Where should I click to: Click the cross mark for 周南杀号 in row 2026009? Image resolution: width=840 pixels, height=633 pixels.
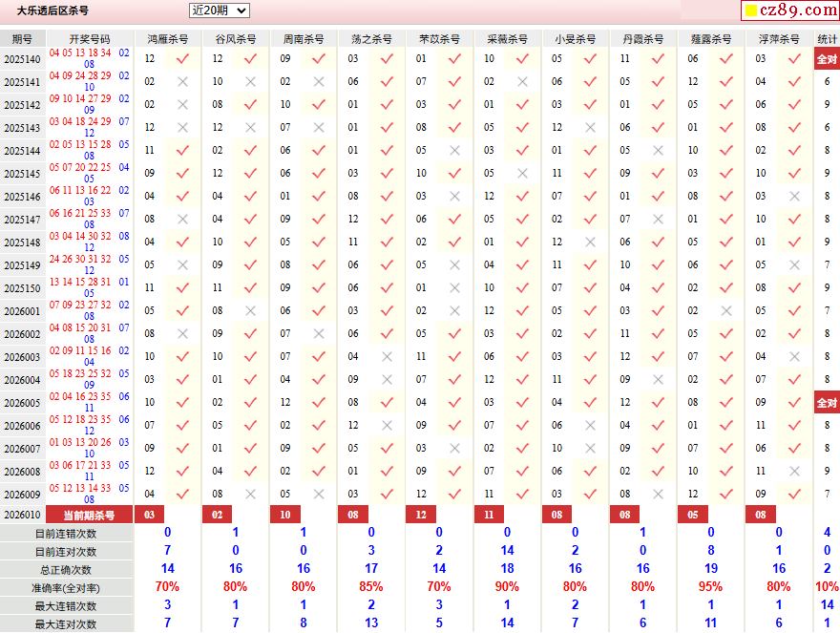(x=319, y=495)
